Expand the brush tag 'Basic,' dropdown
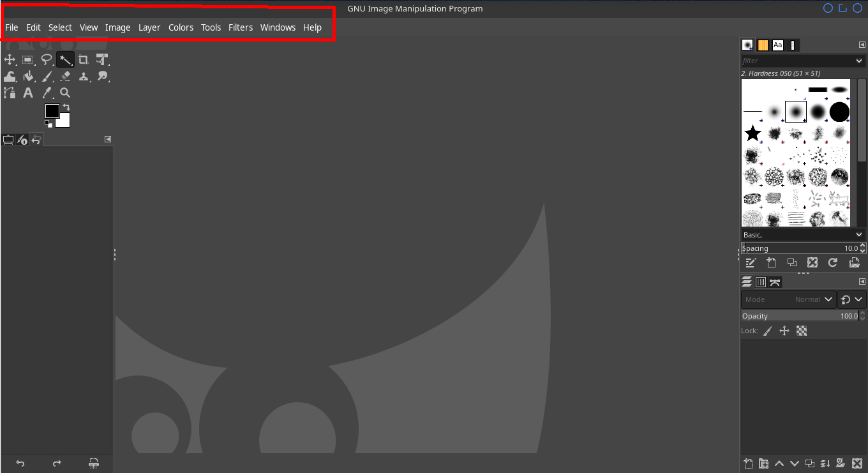Image resolution: width=868 pixels, height=473 pixels. [x=858, y=235]
